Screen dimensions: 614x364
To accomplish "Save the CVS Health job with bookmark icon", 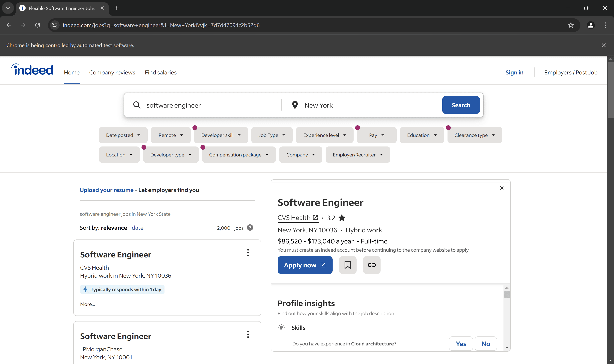I will [x=348, y=265].
